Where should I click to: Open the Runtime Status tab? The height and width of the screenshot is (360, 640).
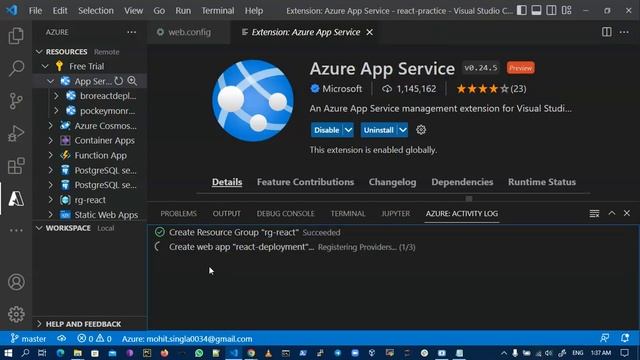pos(542,182)
